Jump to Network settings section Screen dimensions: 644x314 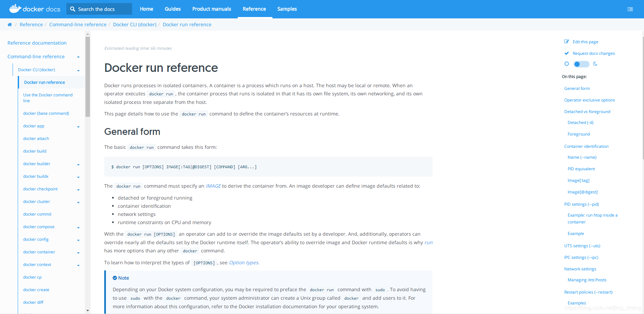coord(580,269)
